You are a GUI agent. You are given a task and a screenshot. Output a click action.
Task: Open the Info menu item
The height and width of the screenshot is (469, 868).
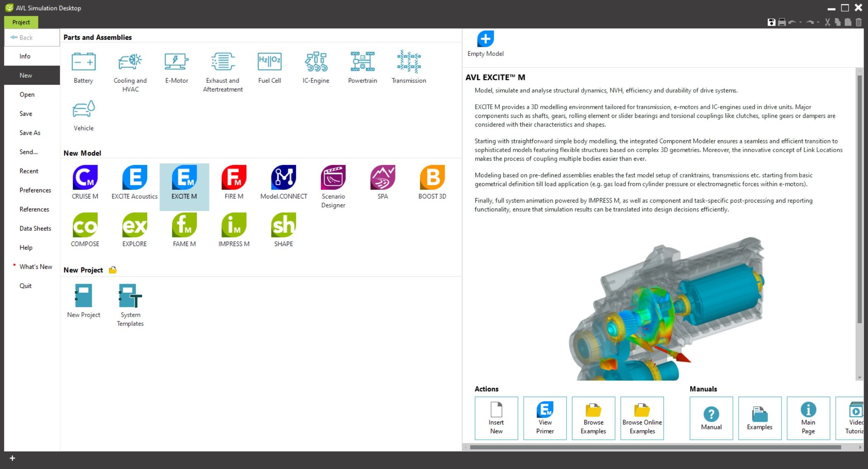point(32,56)
